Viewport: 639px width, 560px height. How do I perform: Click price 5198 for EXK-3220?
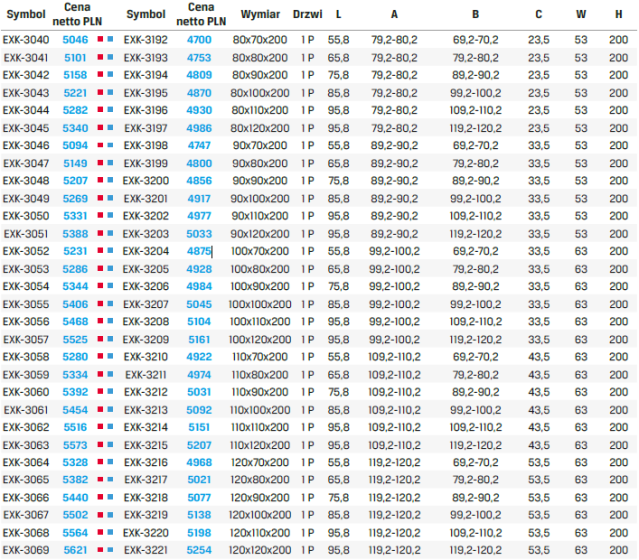(199, 533)
